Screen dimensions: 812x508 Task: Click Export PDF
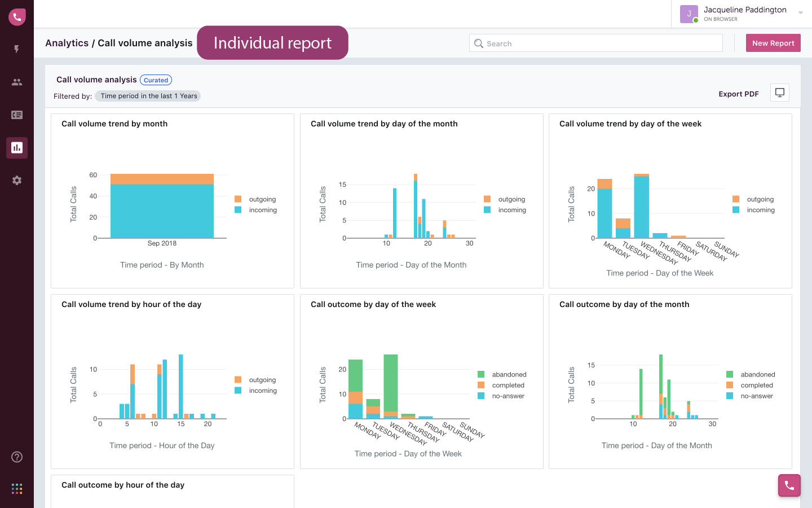pos(739,94)
